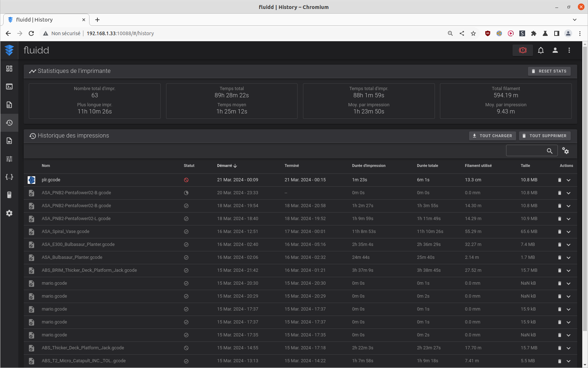
Task: Open the System sidebar icon
Action: (9, 195)
